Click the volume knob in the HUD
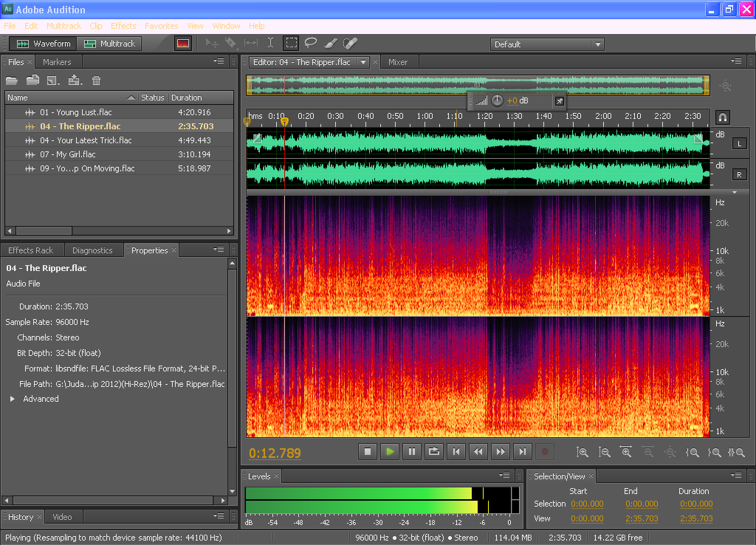Viewport: 756px width, 545px height. [x=497, y=100]
